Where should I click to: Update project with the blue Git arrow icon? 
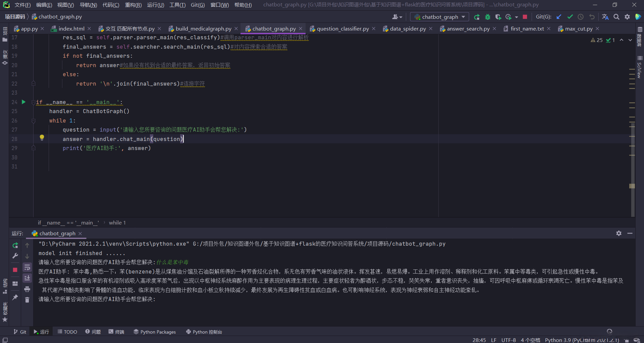point(559,16)
